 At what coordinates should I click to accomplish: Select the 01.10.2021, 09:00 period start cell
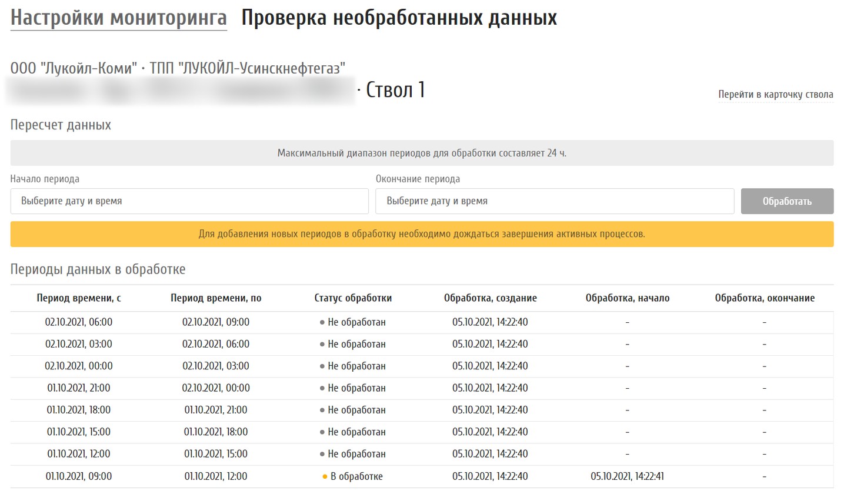pos(79,476)
